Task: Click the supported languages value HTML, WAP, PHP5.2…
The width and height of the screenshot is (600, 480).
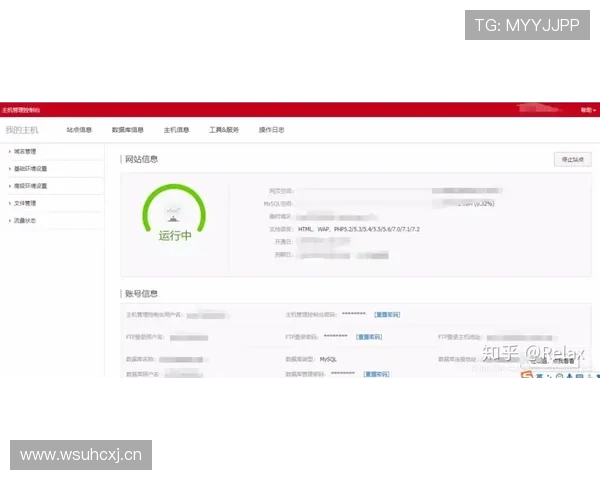Action: (359, 229)
